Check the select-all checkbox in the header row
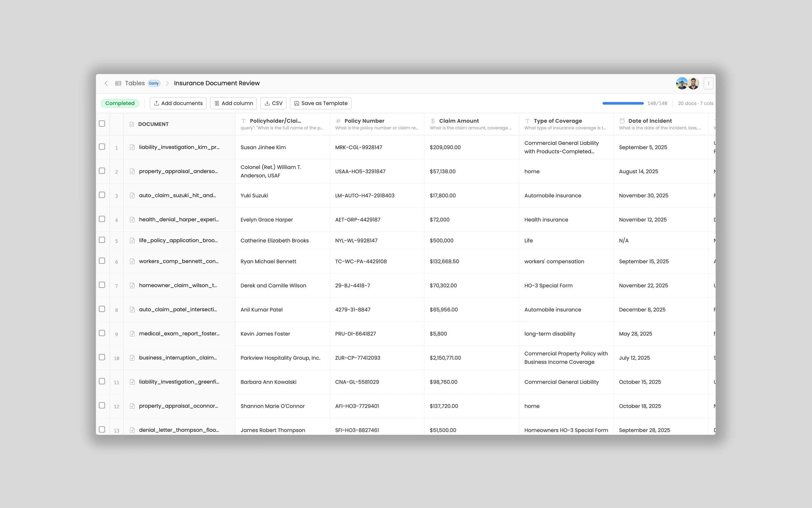The width and height of the screenshot is (812, 508). click(102, 124)
